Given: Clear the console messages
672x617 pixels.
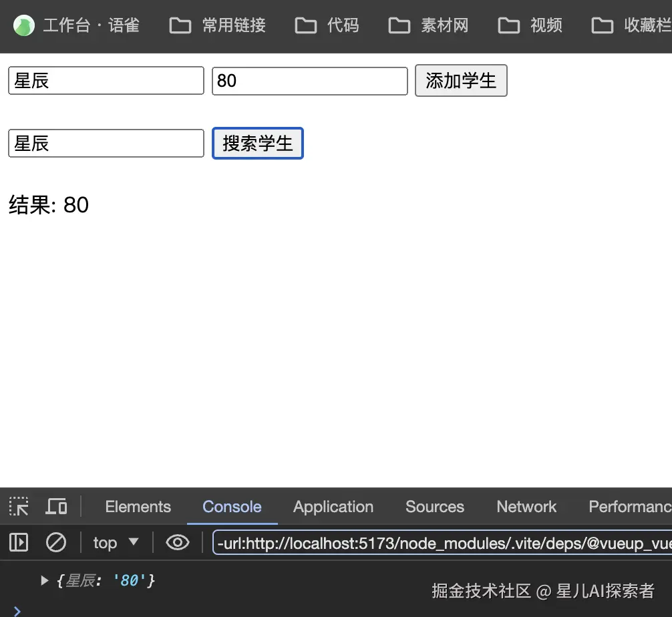Looking at the screenshot, I should point(56,542).
